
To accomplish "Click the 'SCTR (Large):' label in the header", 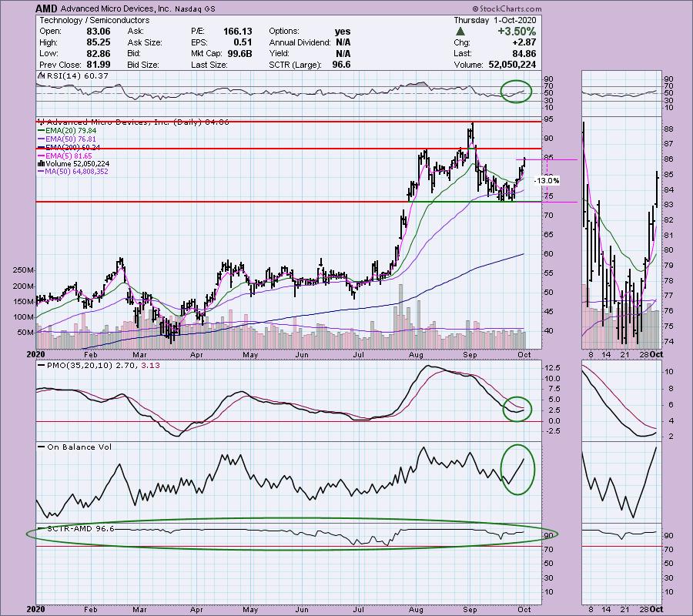I will [295, 65].
